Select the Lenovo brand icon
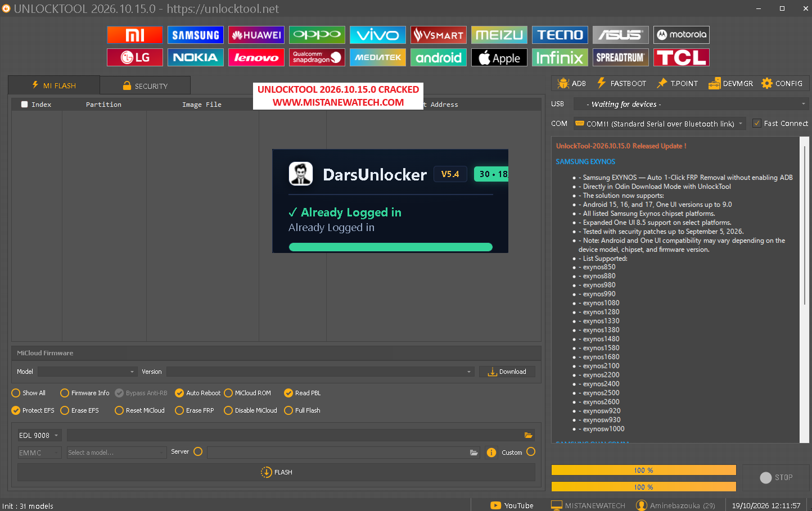 256,57
